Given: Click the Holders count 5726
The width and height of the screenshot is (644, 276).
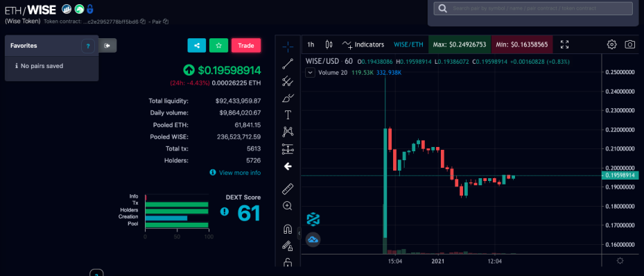Looking at the screenshot, I should pos(254,161).
